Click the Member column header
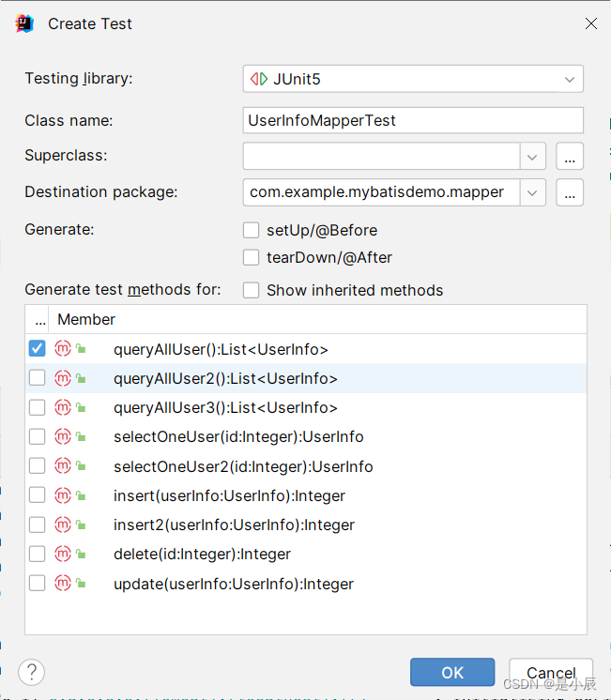This screenshot has width=611, height=700. (x=86, y=319)
